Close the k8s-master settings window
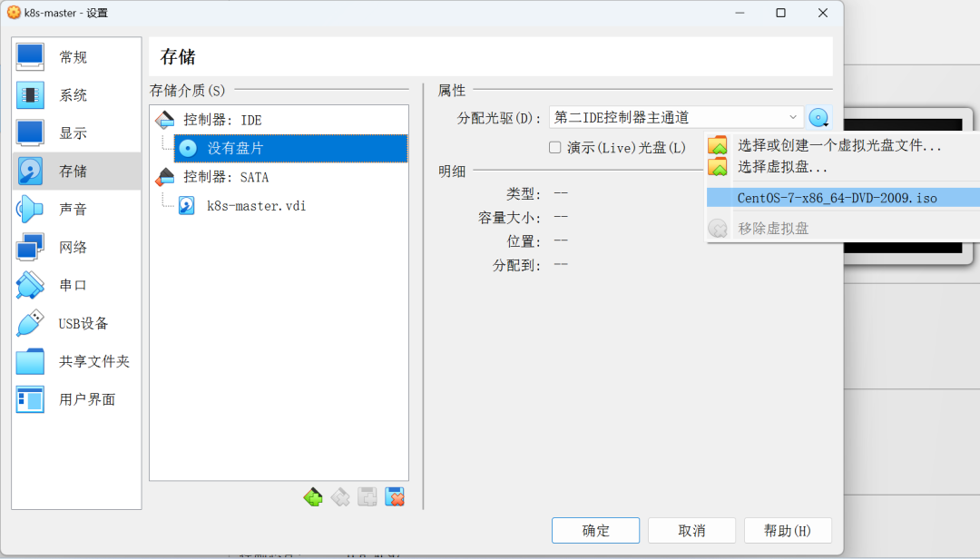The width and height of the screenshot is (980, 559). 822,13
